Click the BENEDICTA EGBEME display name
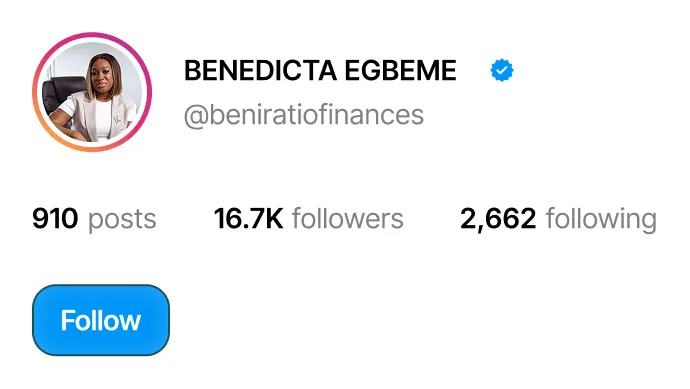The image size is (690, 389). tap(320, 70)
